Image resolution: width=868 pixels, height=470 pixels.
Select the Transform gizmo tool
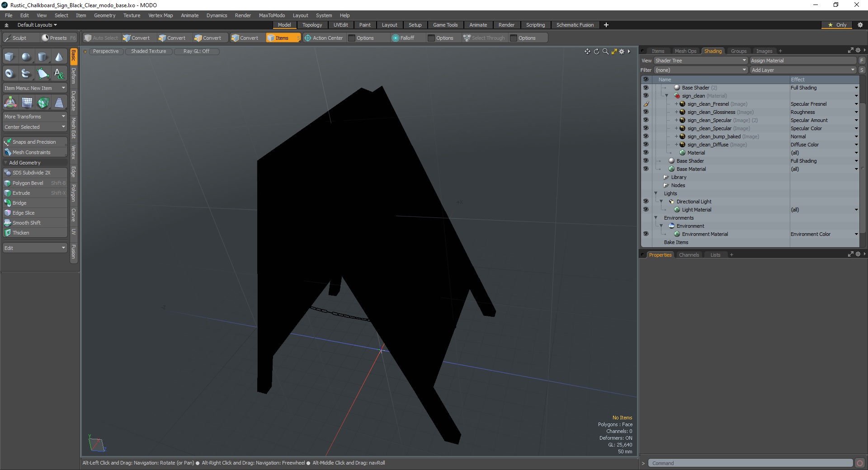tap(10, 103)
